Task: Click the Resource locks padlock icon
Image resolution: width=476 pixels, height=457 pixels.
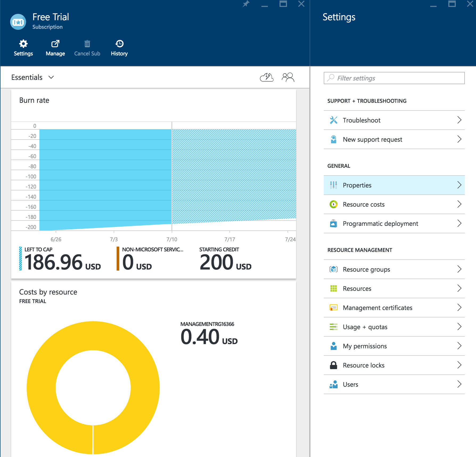Action: 333,365
